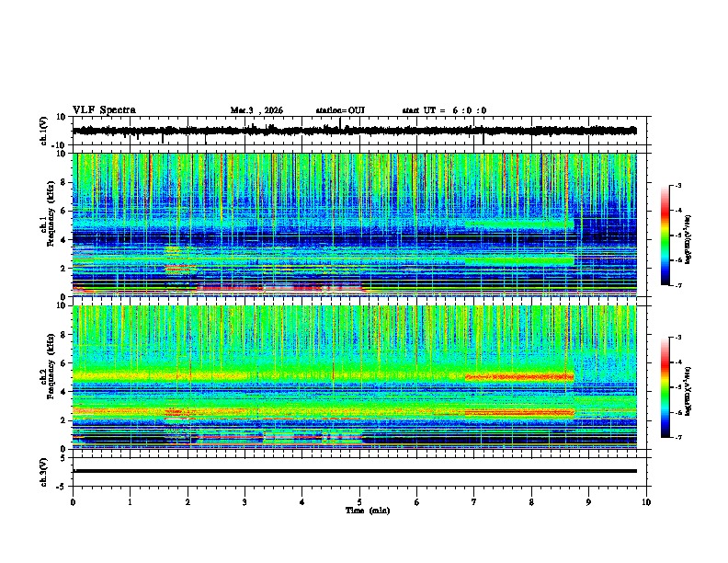Click the green 5 kHz band in ch.1 near minute 8
Image resolution: width=728 pixels, height=563 pixels.
coord(519,224)
